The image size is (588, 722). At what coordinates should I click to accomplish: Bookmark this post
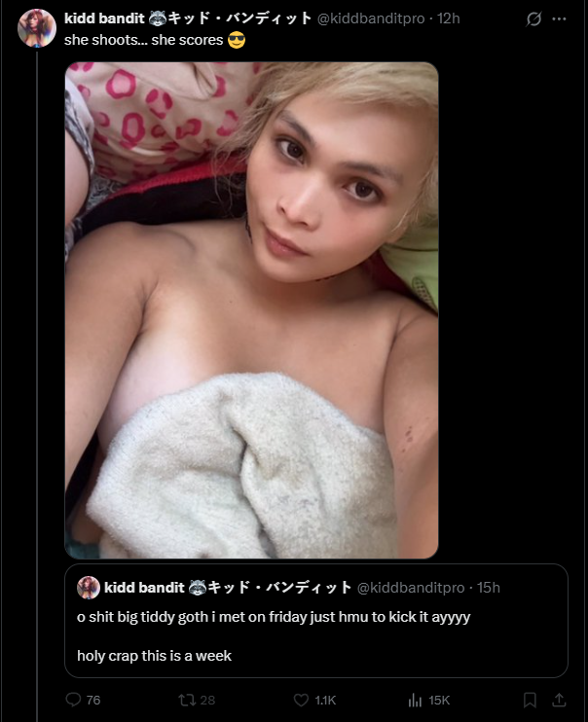pos(530,701)
